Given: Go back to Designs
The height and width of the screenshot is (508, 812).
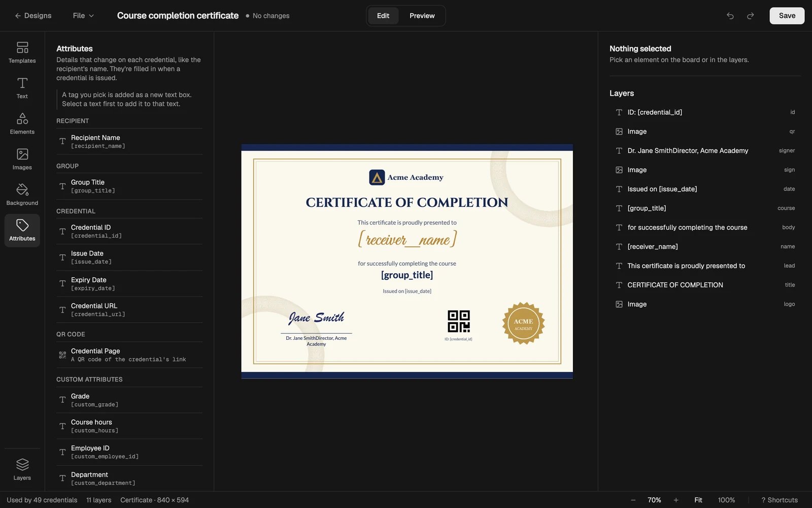Looking at the screenshot, I should point(33,16).
